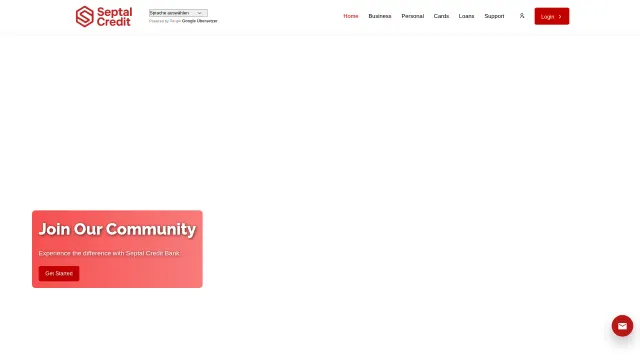Click the Google Übersetzer link
The width and height of the screenshot is (640, 360).
click(200, 21)
